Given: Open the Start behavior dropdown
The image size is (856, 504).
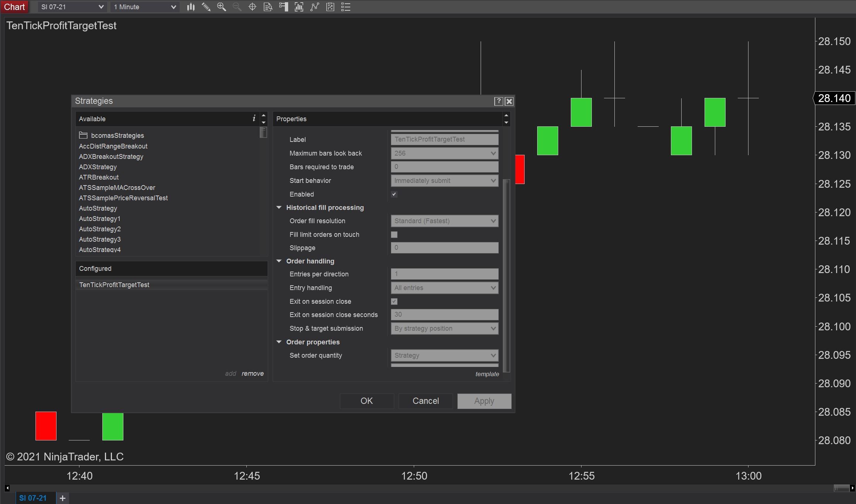Looking at the screenshot, I should click(x=444, y=181).
